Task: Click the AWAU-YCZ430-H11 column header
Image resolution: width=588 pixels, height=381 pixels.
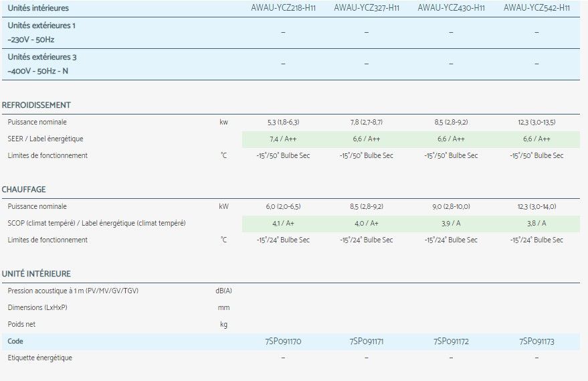Action: (451, 8)
